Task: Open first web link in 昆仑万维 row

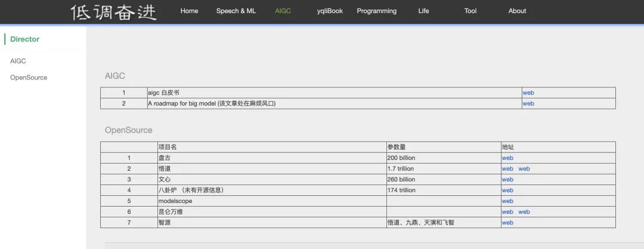Action: 507,211
